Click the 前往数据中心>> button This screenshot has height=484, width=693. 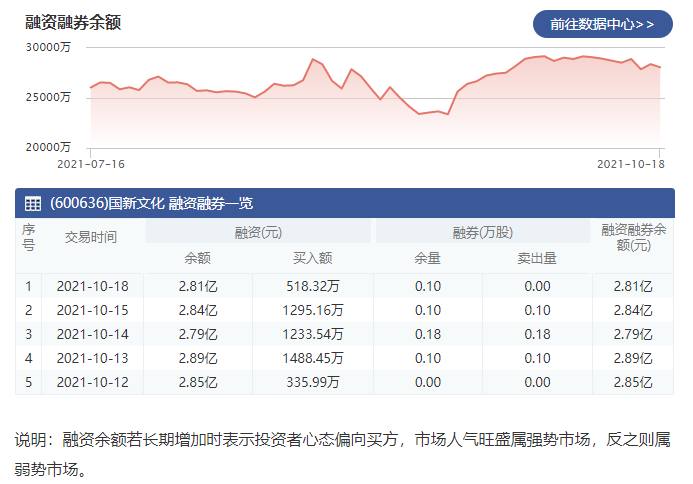point(602,24)
